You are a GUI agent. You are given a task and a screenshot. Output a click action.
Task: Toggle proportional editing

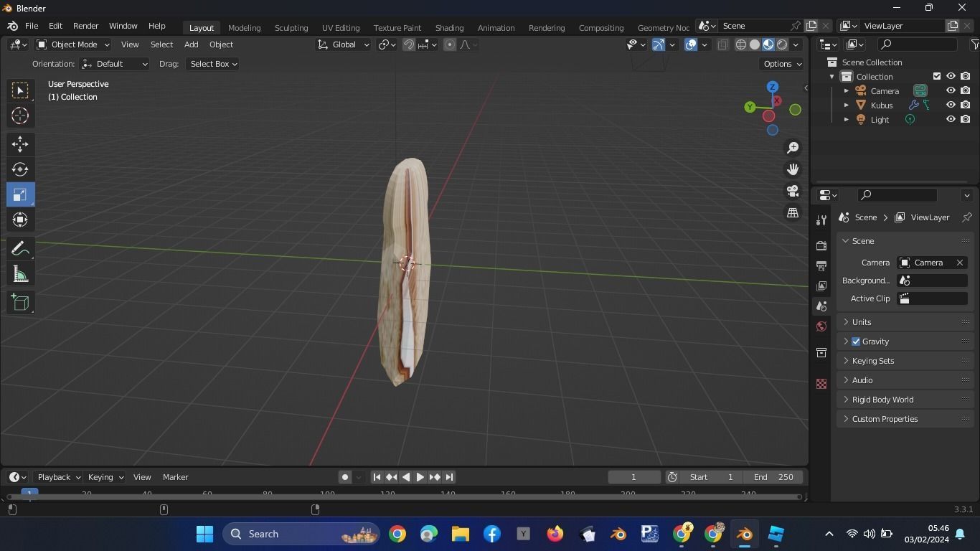pyautogui.click(x=450, y=44)
